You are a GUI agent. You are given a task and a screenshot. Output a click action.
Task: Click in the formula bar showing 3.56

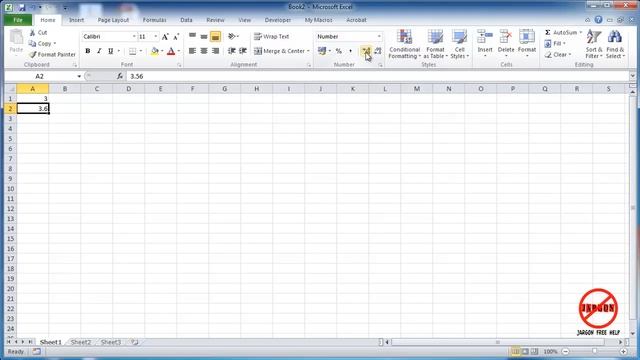pyautogui.click(x=378, y=76)
